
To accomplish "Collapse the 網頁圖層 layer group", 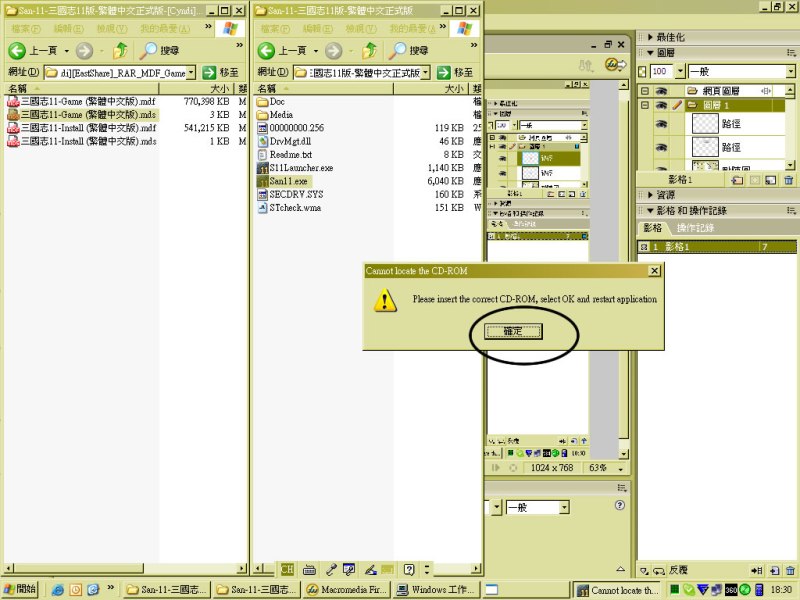I will 645,91.
